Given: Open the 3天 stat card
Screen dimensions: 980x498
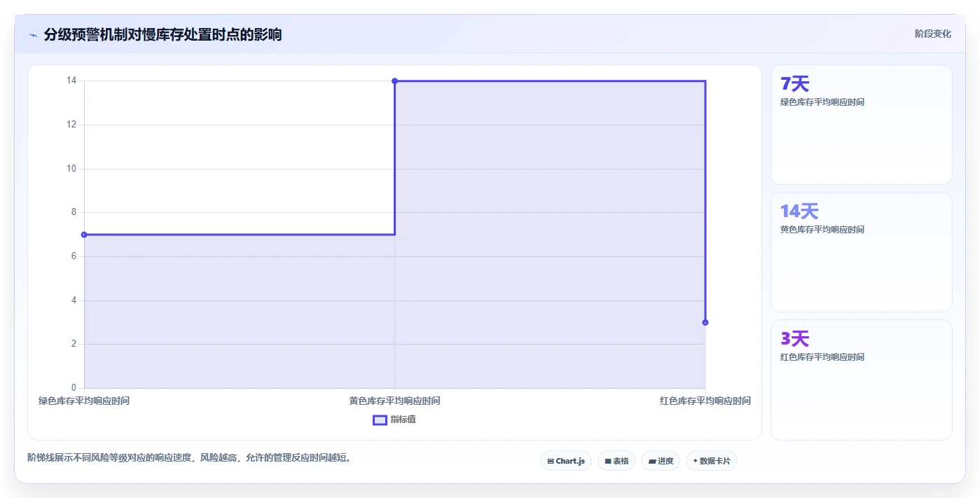Looking at the screenshot, I should click(x=862, y=380).
